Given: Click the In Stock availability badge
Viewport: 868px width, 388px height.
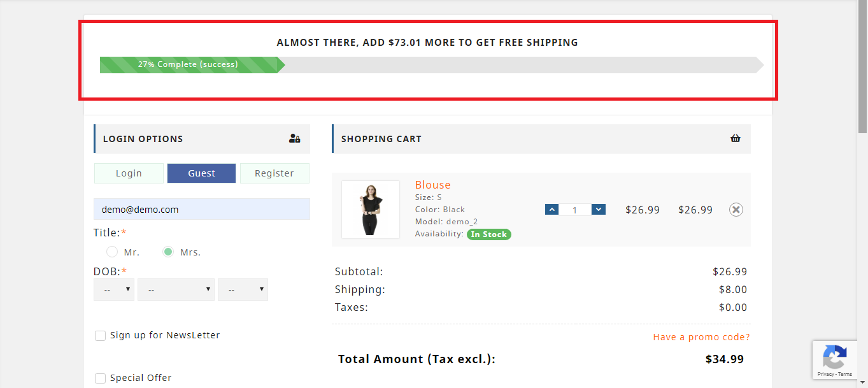Looking at the screenshot, I should click(x=489, y=234).
